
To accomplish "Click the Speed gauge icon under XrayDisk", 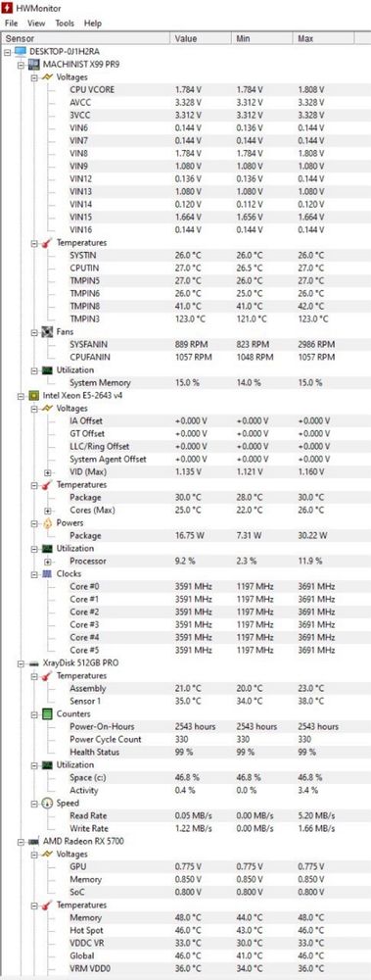I will 47,803.
